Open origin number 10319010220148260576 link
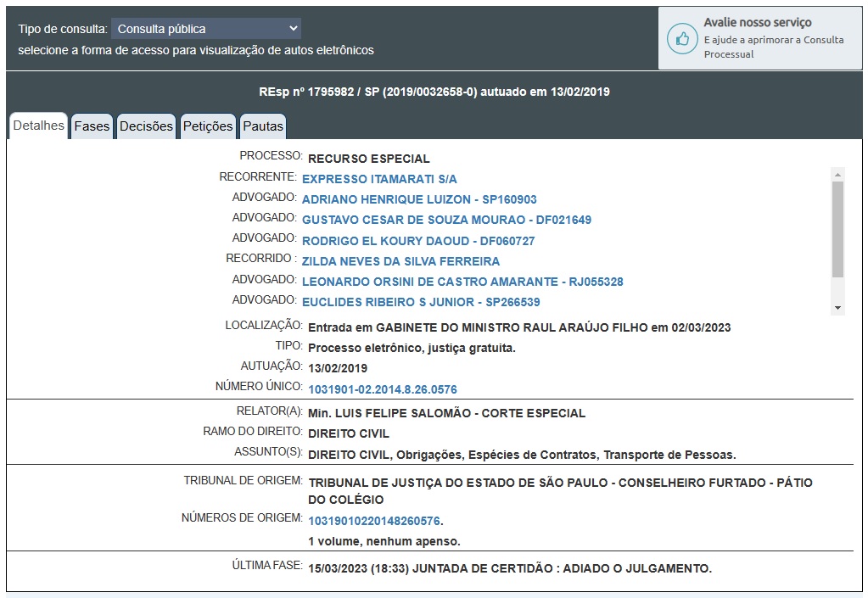This screenshot has width=868, height=598. click(374, 521)
